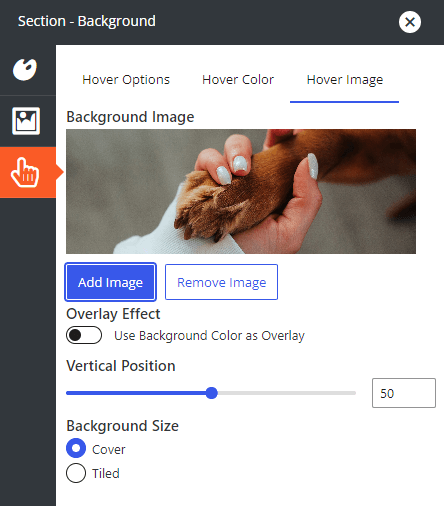This screenshot has width=444, height=506.
Task: Click the Vertical Position label
Action: pos(121,366)
